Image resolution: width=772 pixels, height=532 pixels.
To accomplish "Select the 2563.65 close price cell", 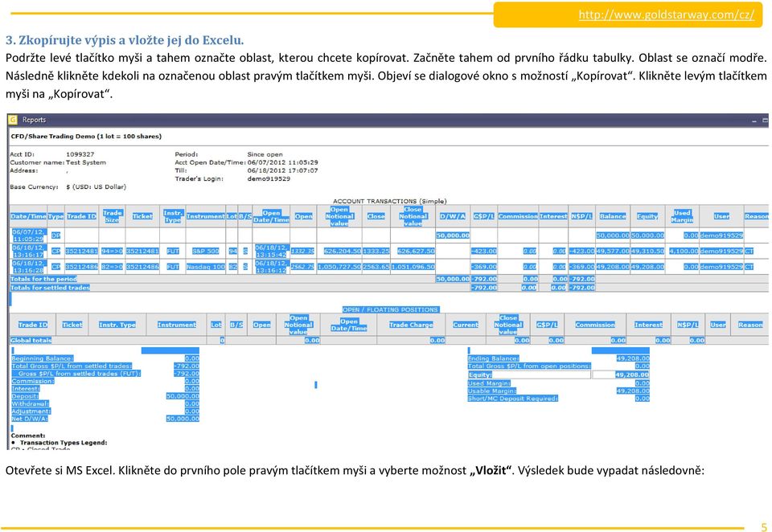I will pos(376,267).
